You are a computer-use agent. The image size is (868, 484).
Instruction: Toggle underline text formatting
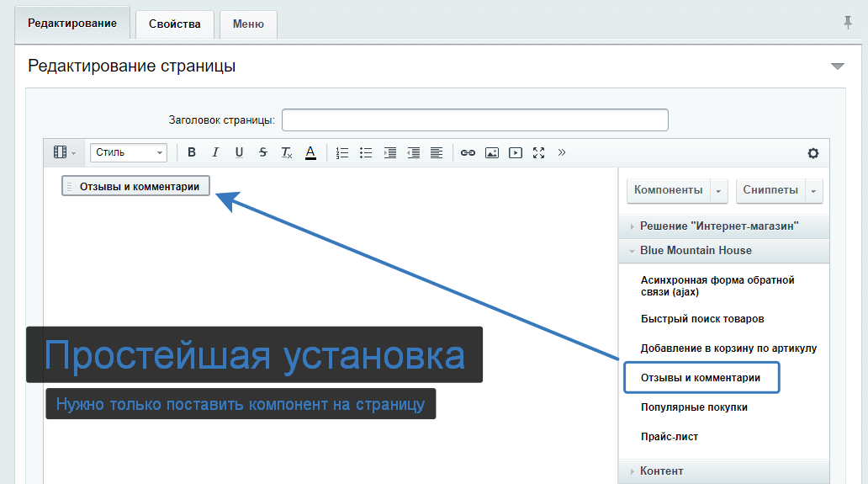tap(239, 152)
